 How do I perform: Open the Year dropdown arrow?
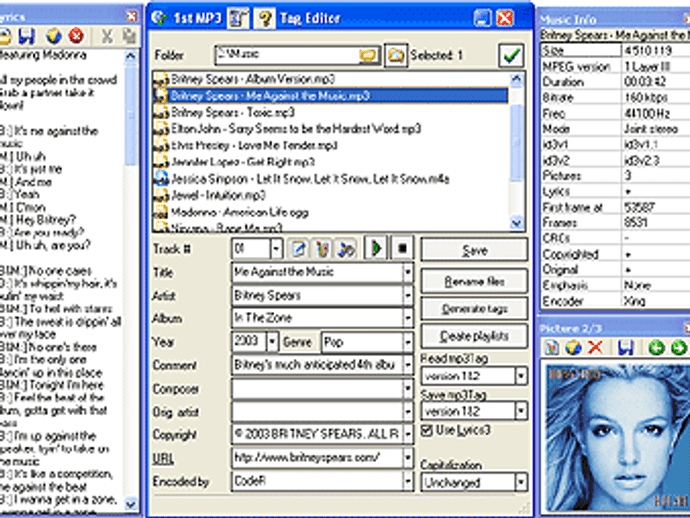tap(272, 342)
